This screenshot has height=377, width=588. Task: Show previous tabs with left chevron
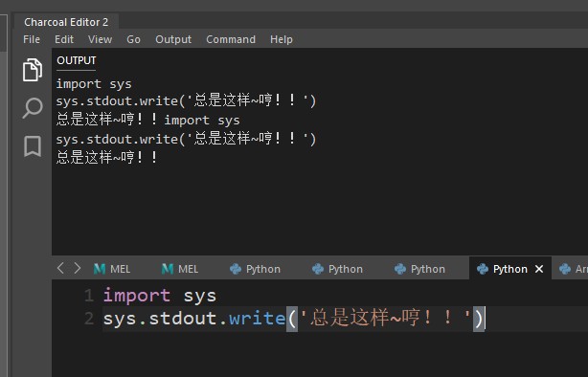coord(60,268)
